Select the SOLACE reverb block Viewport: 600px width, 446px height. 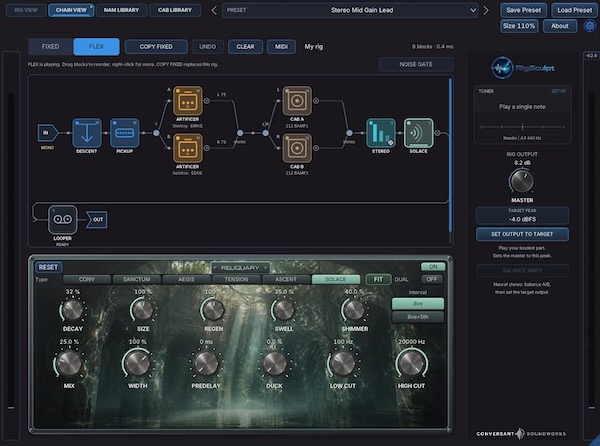tap(419, 133)
